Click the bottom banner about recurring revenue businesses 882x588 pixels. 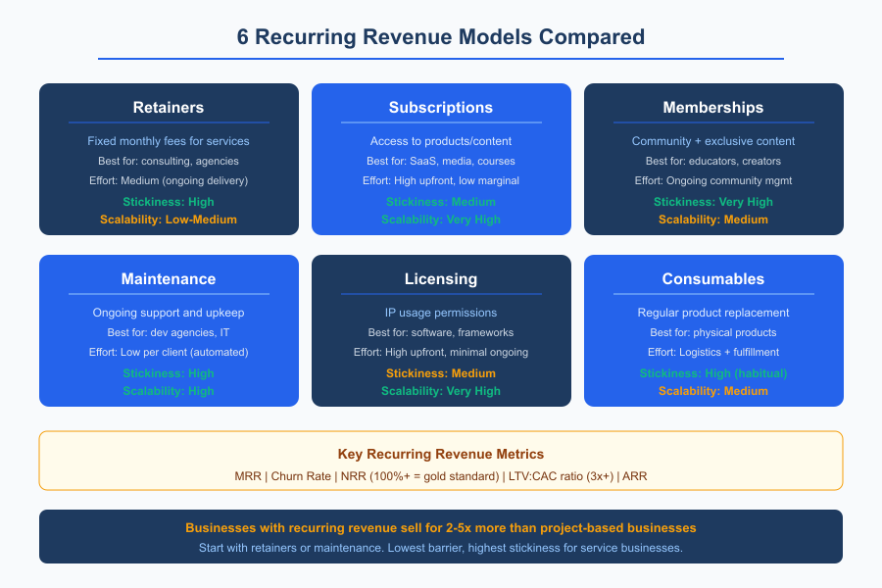pyautogui.click(x=441, y=536)
